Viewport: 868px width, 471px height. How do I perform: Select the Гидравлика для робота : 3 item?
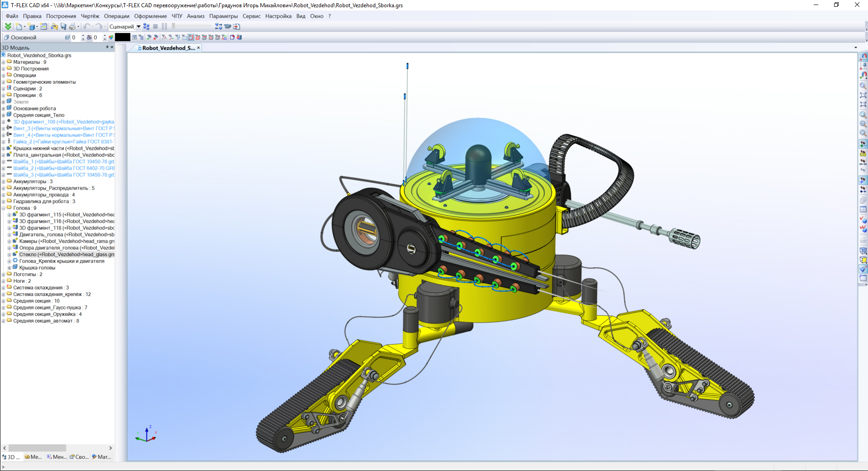44,202
